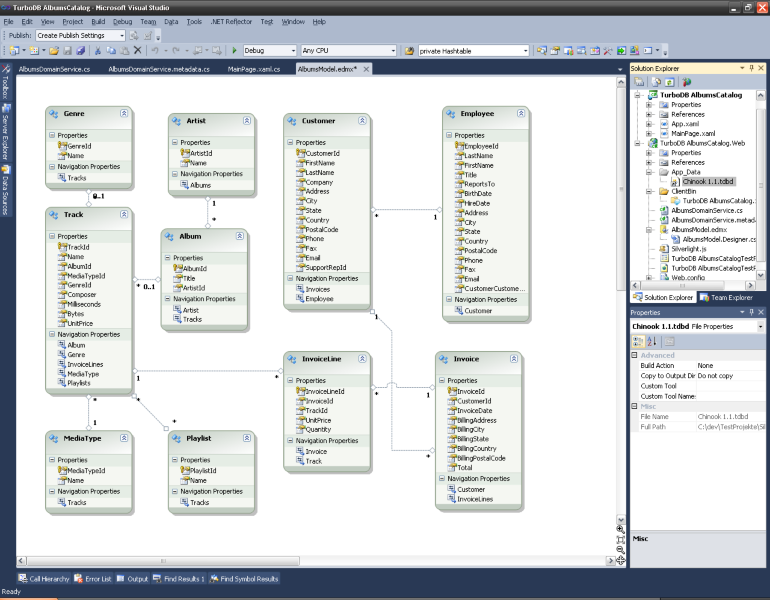Collapse the Advanced category in Properties
The height and width of the screenshot is (600, 770).
[634, 355]
